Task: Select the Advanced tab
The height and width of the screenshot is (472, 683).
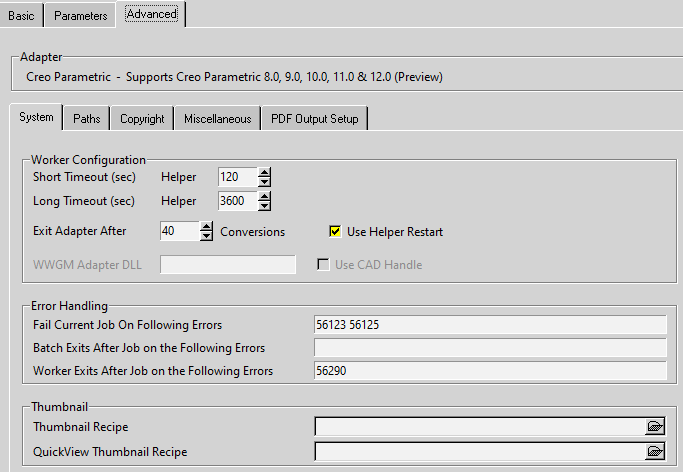Action: click(x=151, y=14)
